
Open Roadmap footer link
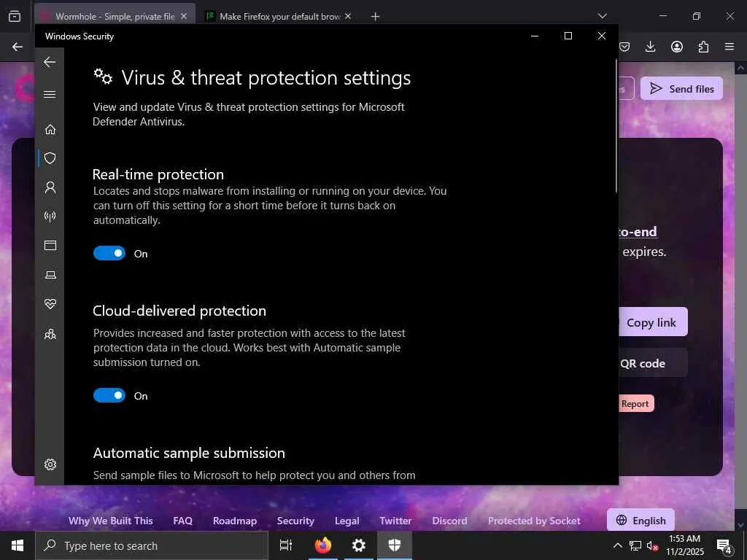tap(235, 521)
